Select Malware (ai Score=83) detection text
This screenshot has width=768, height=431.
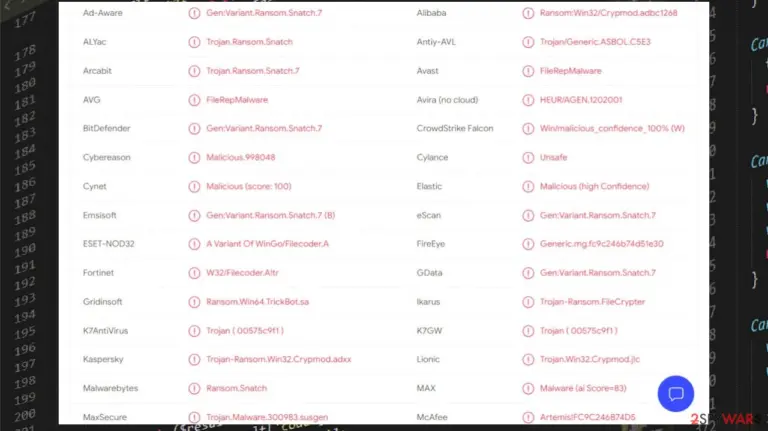coord(583,388)
